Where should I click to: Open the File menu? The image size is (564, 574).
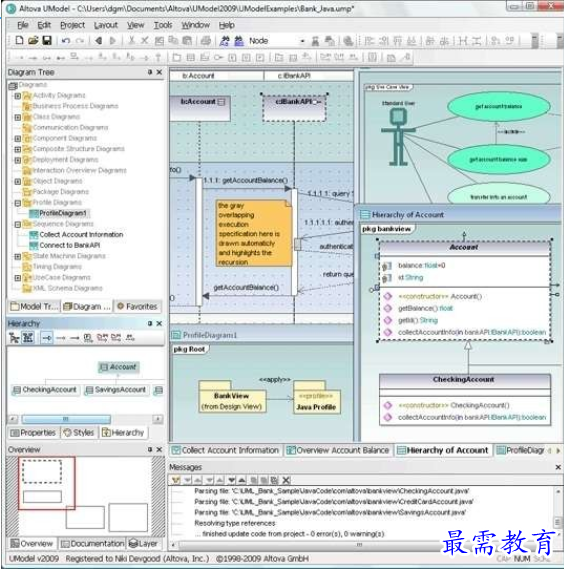point(23,25)
